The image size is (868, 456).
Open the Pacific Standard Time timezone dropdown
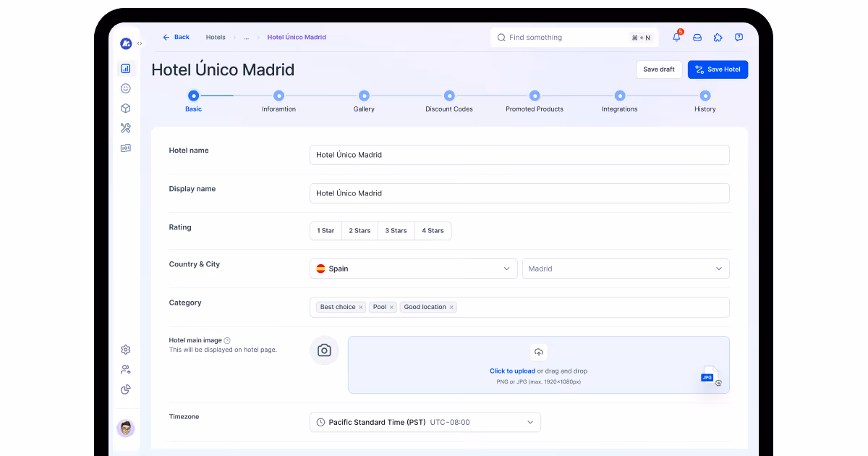(x=425, y=422)
